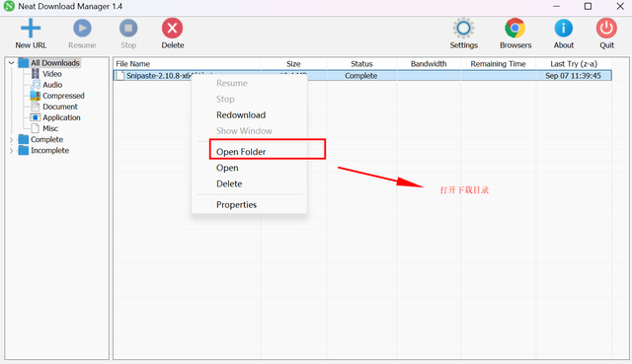Open Settings gear icon

[x=463, y=29]
